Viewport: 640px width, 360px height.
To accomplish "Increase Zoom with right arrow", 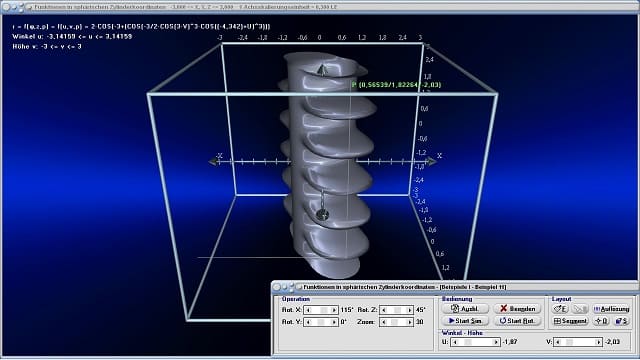I will point(409,322).
